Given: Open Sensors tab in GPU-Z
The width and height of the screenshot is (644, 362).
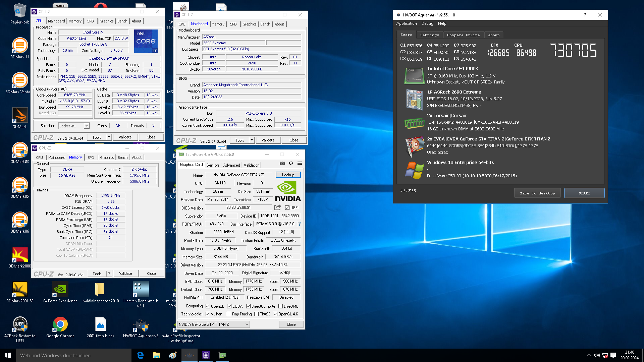Looking at the screenshot, I should pyautogui.click(x=213, y=165).
